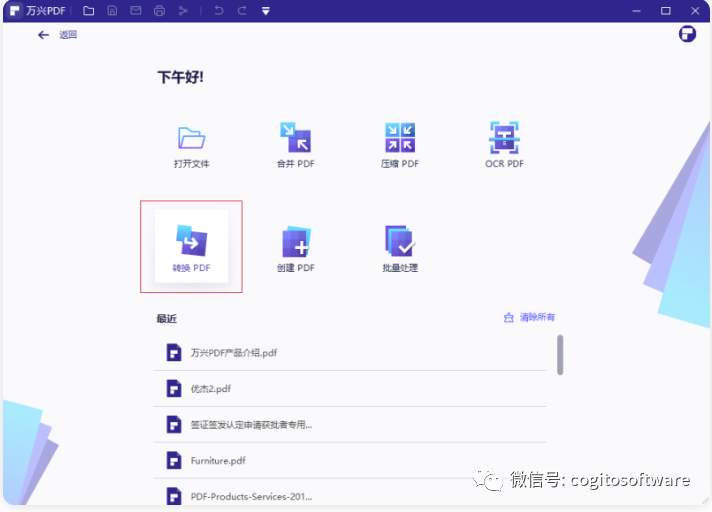Screen dimensions: 712x512
Task: Click the round account logo icon
Action: [687, 34]
